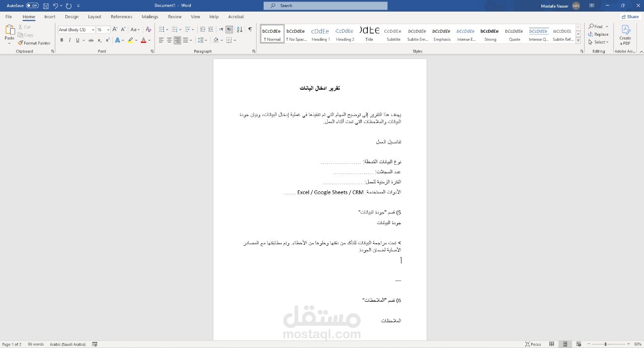
Task: Open the Borders dropdown arrow
Action: [234, 40]
